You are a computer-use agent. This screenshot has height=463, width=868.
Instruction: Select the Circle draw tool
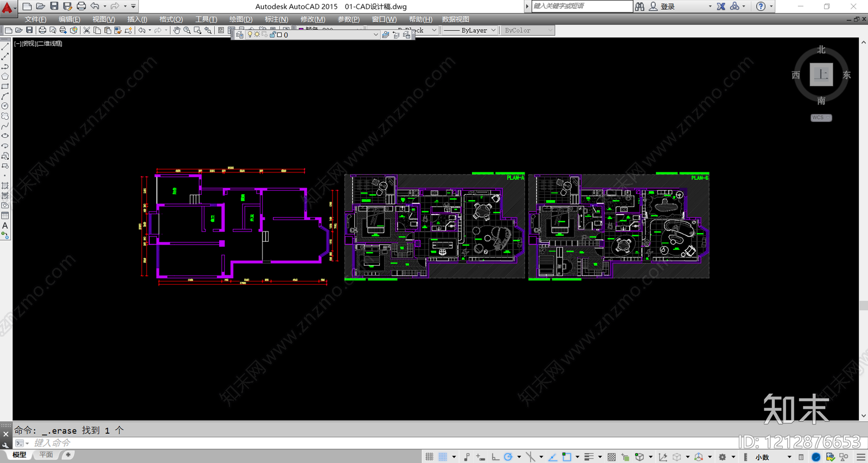click(x=5, y=106)
